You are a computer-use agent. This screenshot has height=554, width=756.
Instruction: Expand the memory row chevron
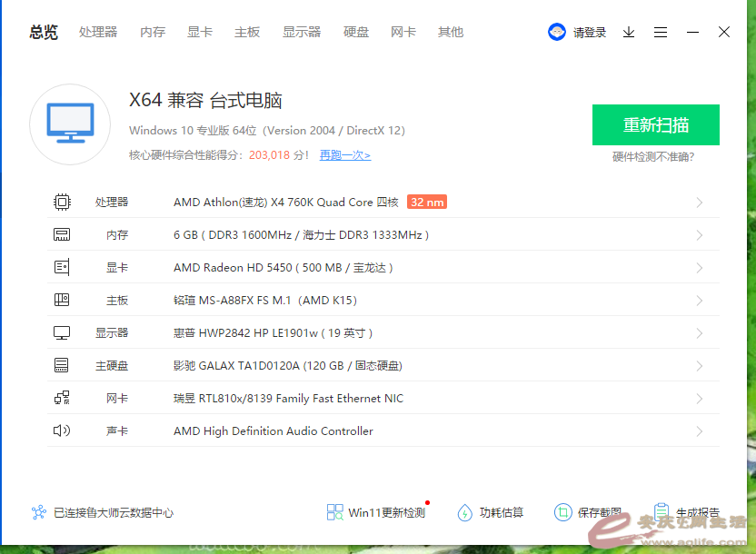(x=700, y=235)
